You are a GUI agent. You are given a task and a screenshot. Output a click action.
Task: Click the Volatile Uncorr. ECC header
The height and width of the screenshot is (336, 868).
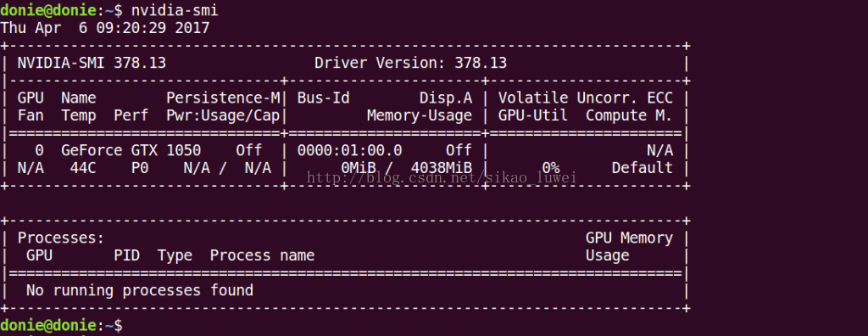tap(586, 98)
